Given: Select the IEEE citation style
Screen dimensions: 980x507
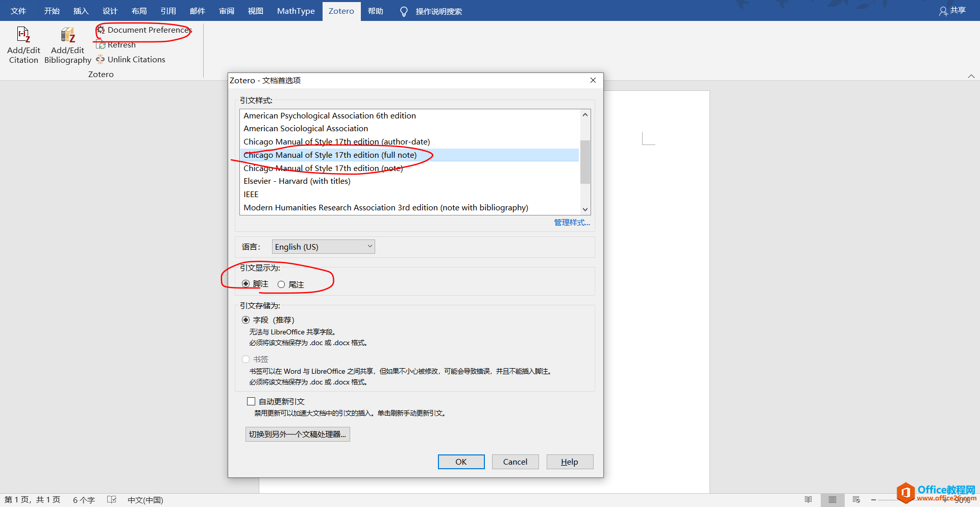Looking at the screenshot, I should point(409,195).
